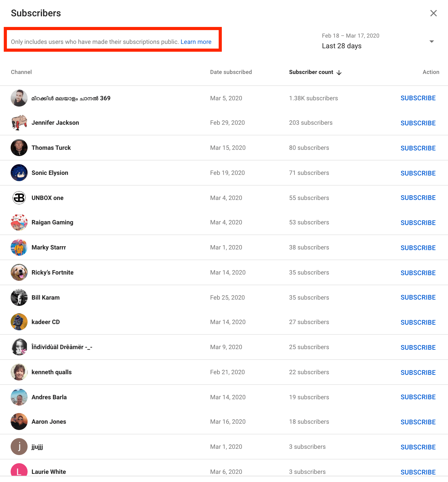The image size is (448, 482).
Task: Click the Date subscribed column header
Action: pos(231,72)
